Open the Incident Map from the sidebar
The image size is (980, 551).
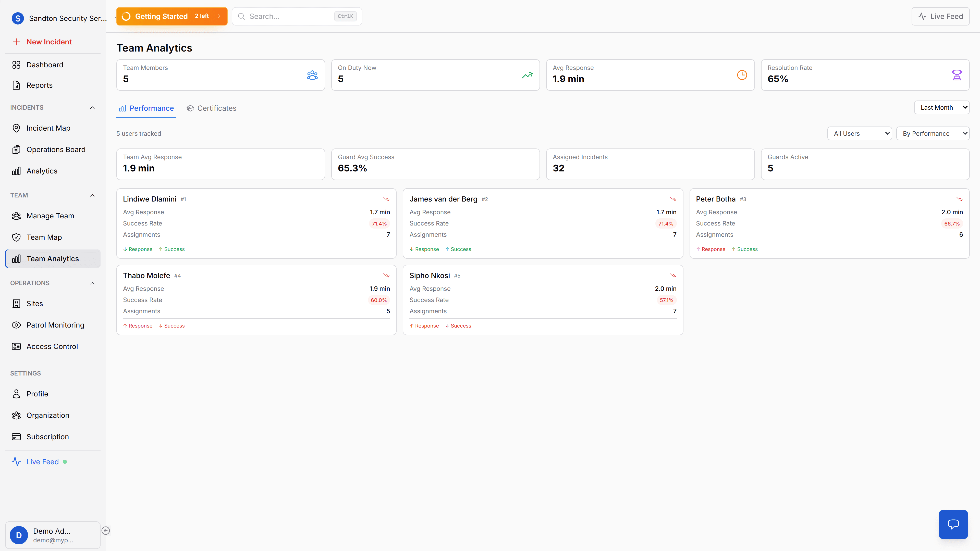[x=48, y=128]
